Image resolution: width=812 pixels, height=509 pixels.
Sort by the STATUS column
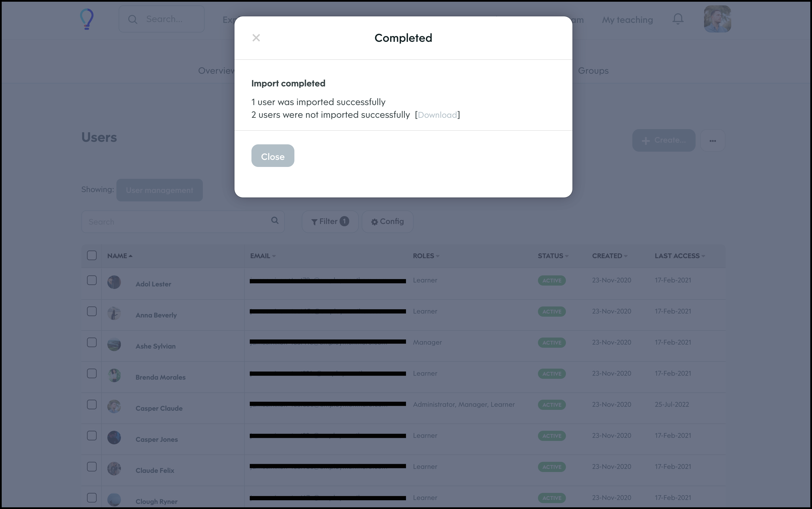coord(553,256)
